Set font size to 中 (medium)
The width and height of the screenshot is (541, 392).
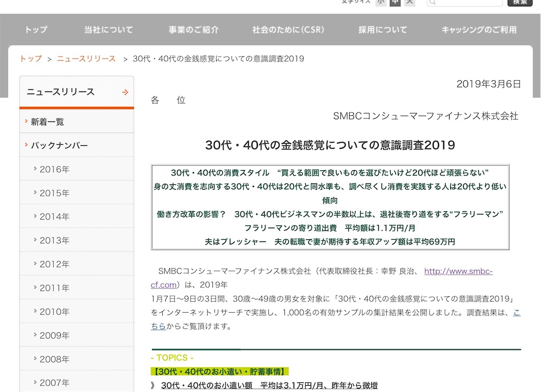tap(395, 3)
